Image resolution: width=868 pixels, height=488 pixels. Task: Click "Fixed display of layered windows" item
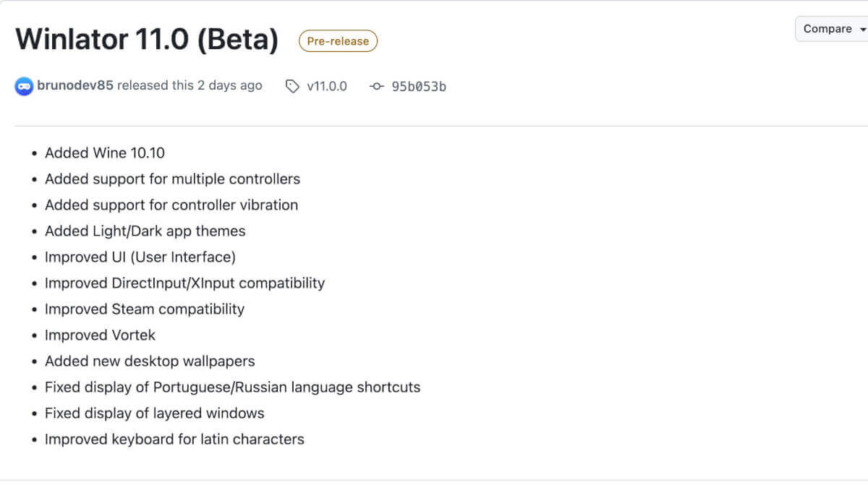click(x=154, y=413)
